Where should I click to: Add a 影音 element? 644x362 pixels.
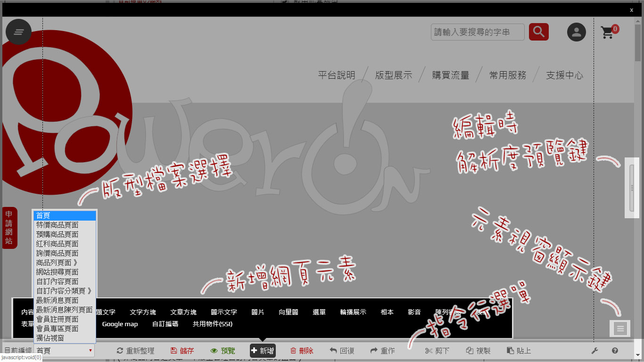click(414, 312)
